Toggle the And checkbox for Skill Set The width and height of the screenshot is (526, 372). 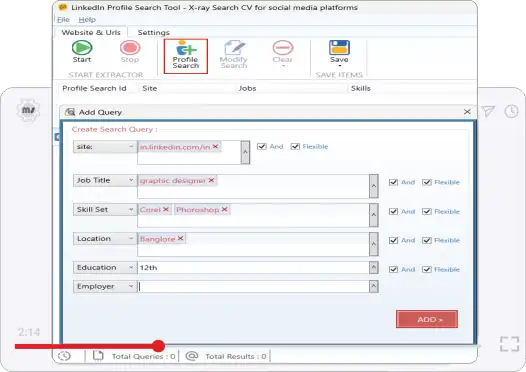[x=393, y=211]
